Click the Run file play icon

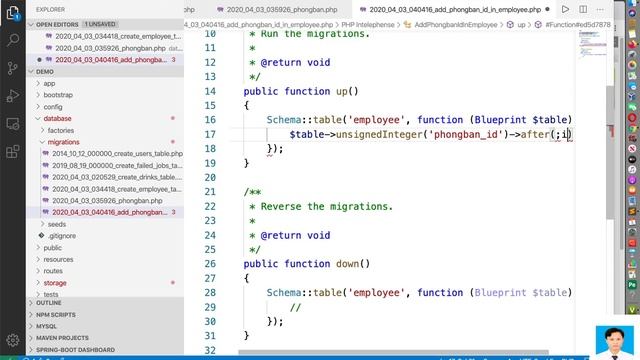coord(565,9)
